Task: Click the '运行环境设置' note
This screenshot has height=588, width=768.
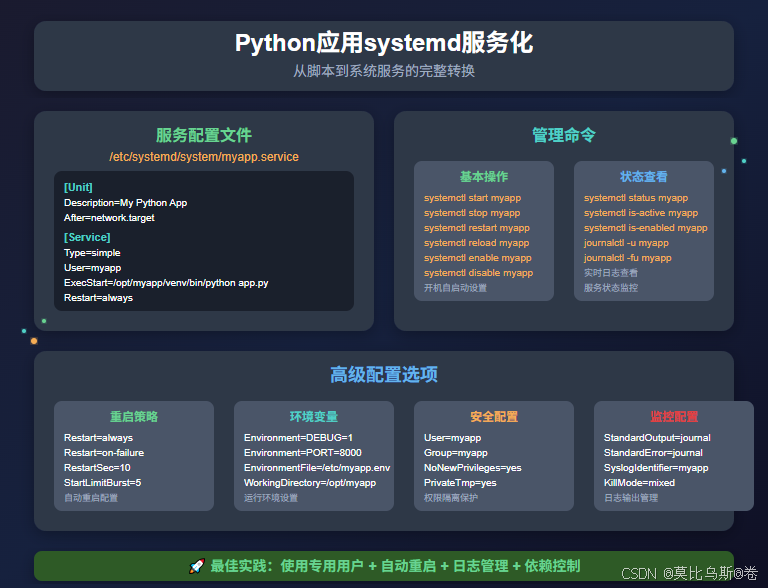Action: click(271, 498)
